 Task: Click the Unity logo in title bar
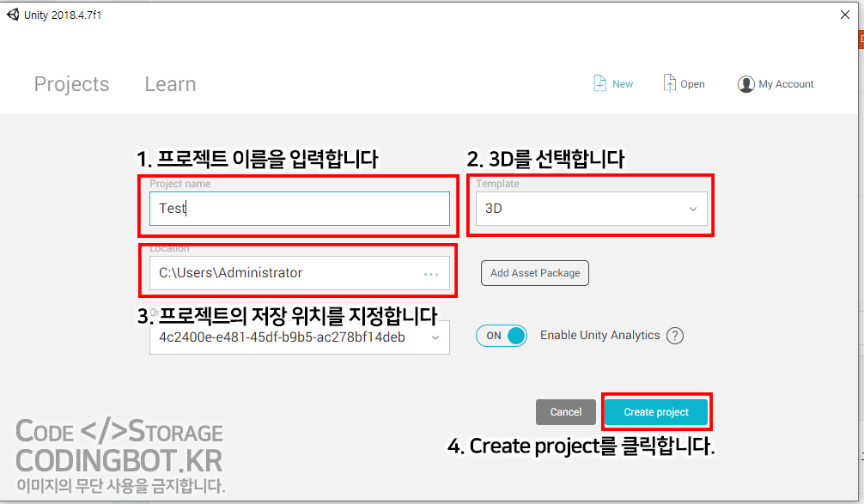click(13, 15)
